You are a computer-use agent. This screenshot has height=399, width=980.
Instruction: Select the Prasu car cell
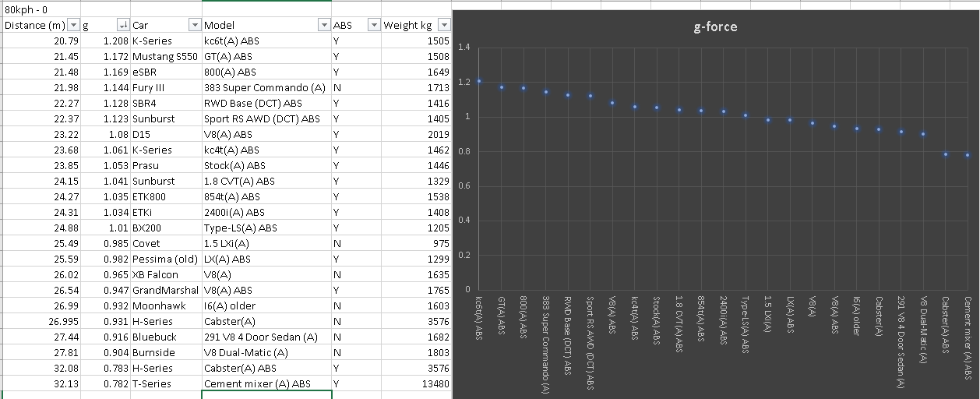point(166,165)
